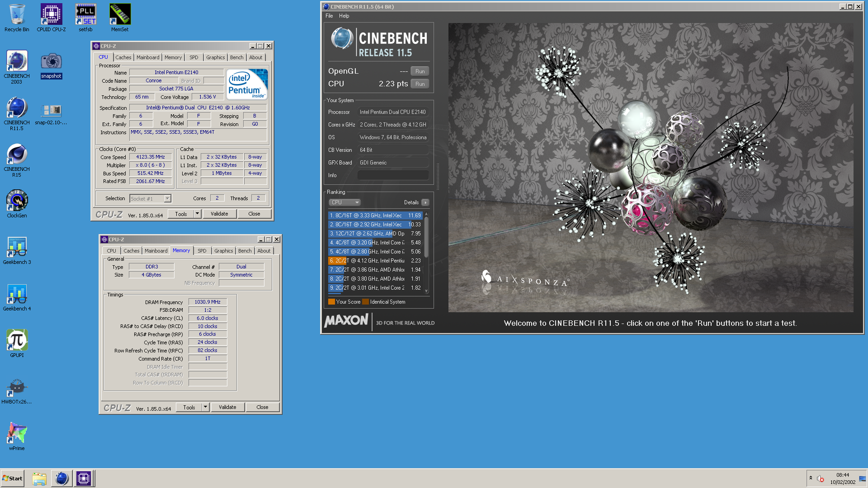Screen dimensions: 868x488
Task: Open the Recycle Bin desktop icon
Action: 17,18
